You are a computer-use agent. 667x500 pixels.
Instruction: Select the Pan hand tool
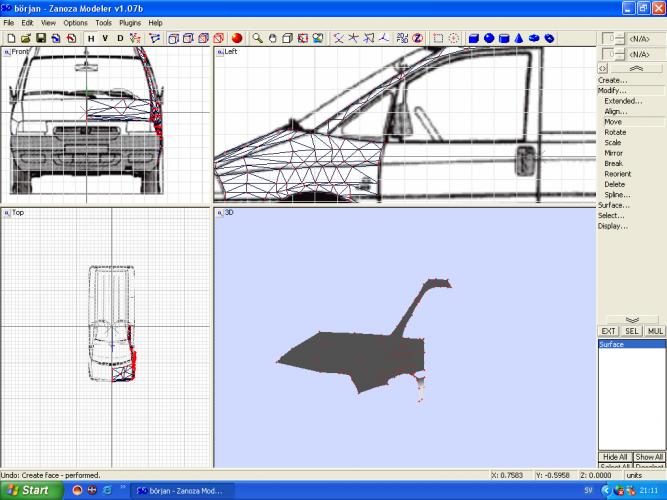[272, 38]
